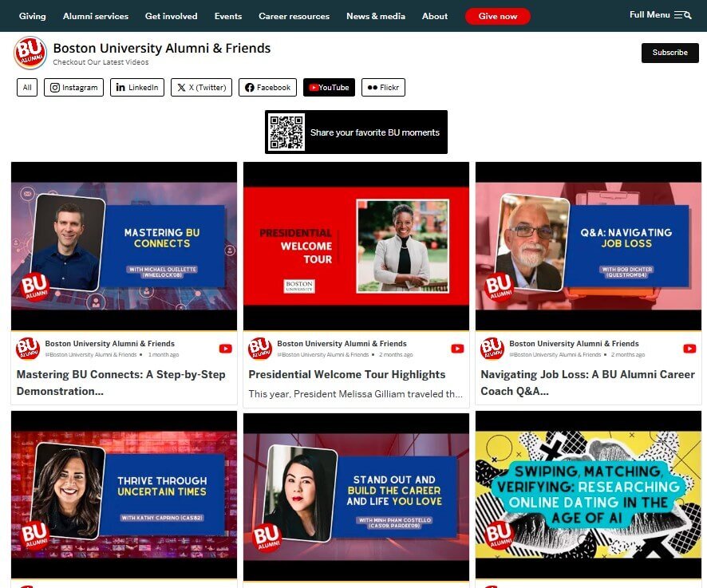The width and height of the screenshot is (707, 588).
Task: Open the News & media menu item
Action: click(x=376, y=16)
